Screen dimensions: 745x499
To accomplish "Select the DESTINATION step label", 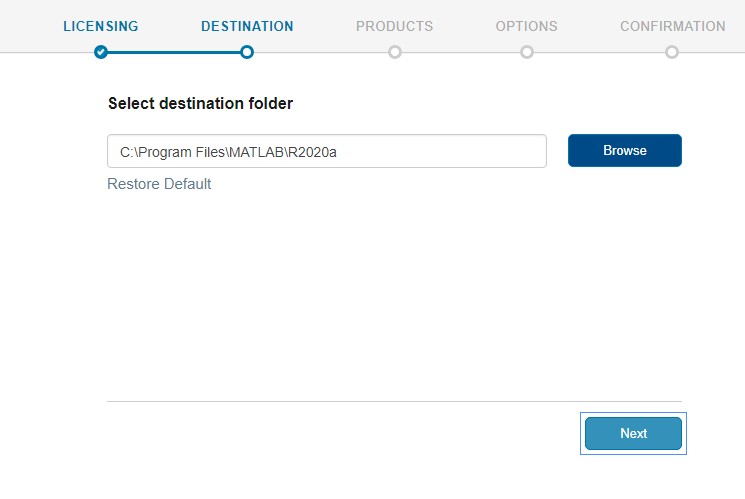I will point(247,26).
